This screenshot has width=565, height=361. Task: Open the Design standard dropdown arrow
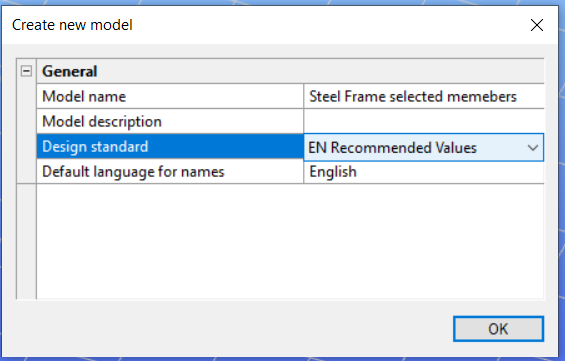click(533, 147)
